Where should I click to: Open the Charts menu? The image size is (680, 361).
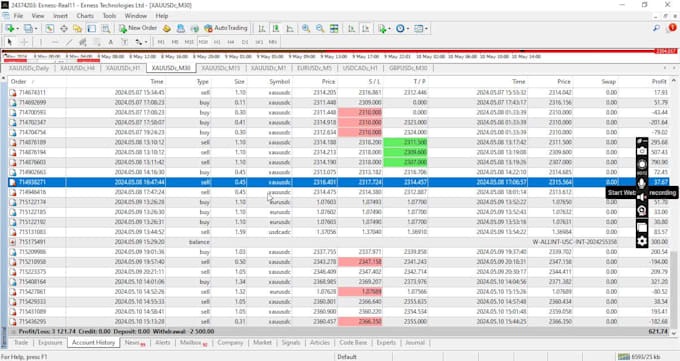[85, 16]
